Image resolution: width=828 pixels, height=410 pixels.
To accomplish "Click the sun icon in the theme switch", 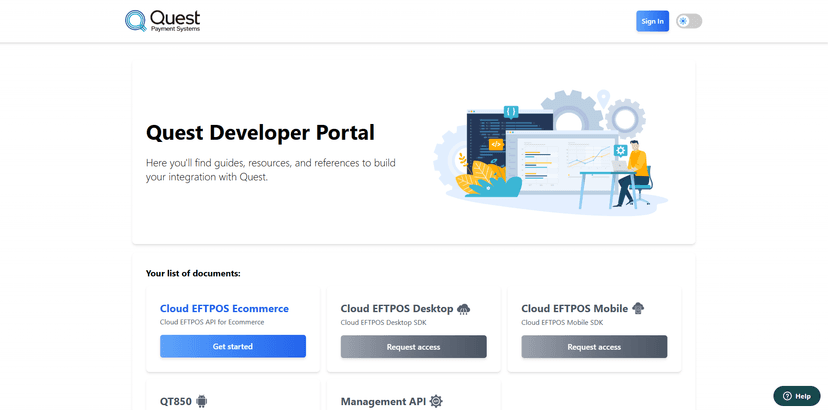I will pyautogui.click(x=683, y=21).
